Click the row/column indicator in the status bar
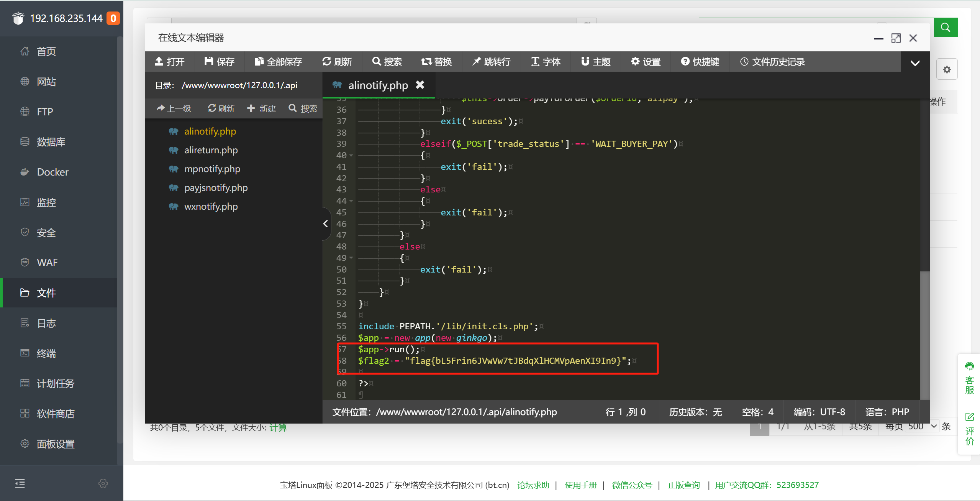980x501 pixels. (626, 412)
